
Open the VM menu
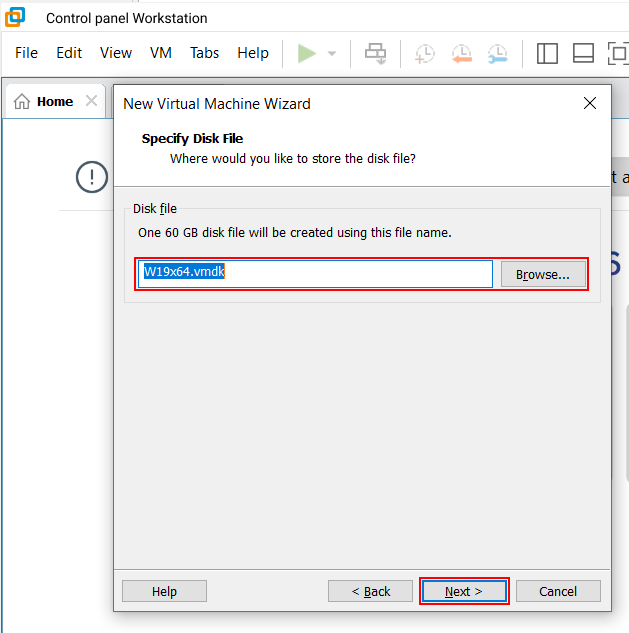coord(161,53)
